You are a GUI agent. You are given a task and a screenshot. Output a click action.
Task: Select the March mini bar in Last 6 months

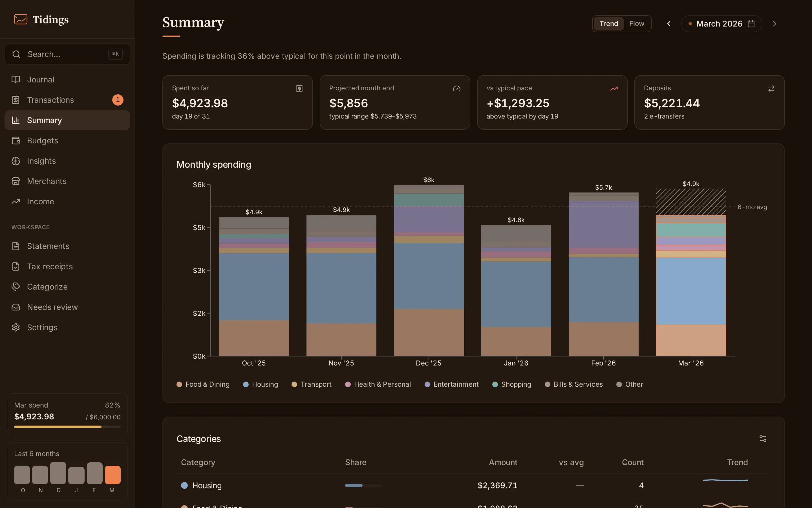tap(113, 475)
